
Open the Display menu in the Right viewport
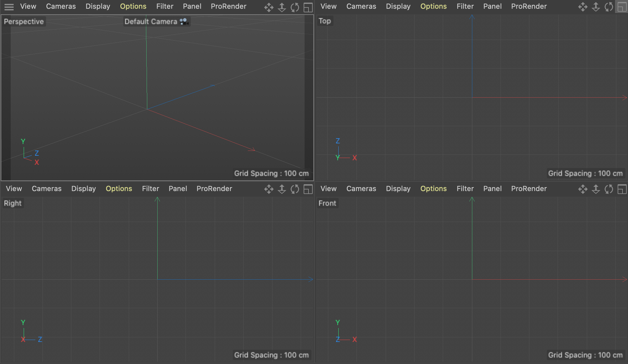(83, 189)
